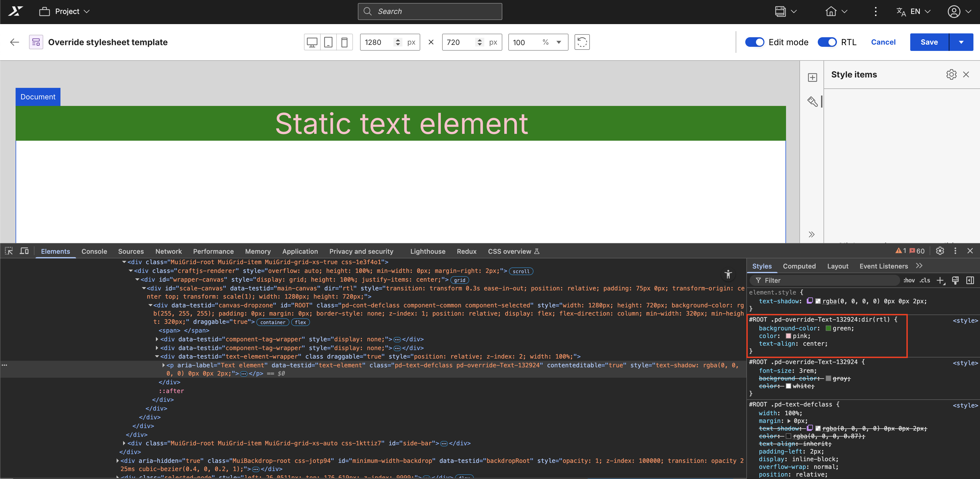
Task: Click the add component plus icon
Action: click(x=812, y=78)
